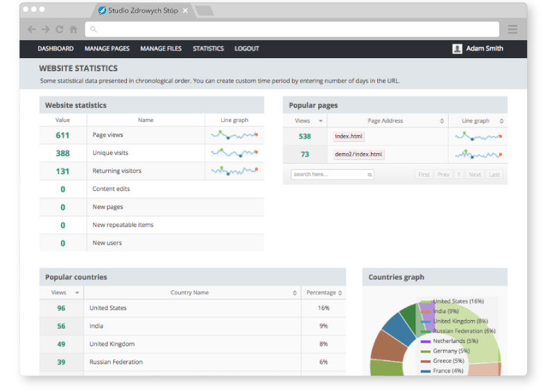Screen dimensions: 545x392
Task: Open the index.html page link
Action: click(349, 136)
